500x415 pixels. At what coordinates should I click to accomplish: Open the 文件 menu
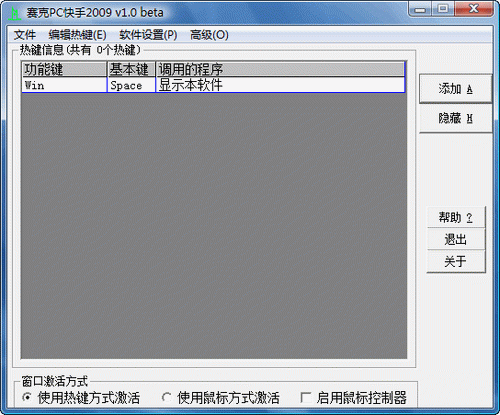click(x=25, y=35)
